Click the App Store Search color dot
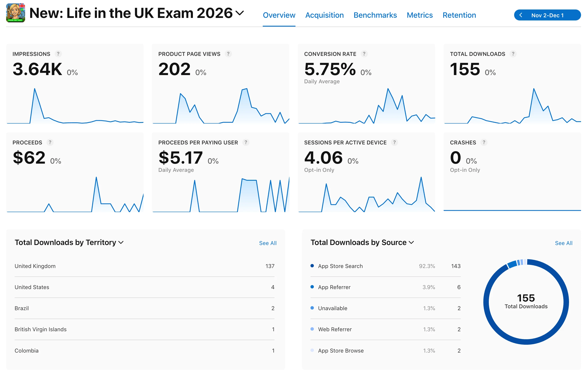The image size is (588, 377). (x=312, y=266)
